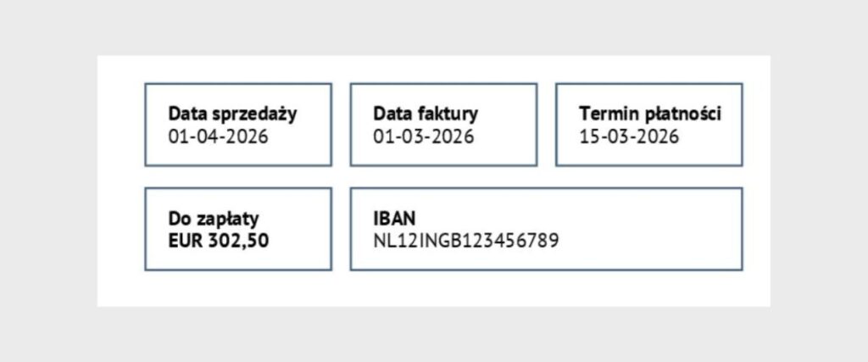Viewport: 868px width, 362px height.
Task: Click the NL country prefix of the IBAN
Action: (381, 240)
